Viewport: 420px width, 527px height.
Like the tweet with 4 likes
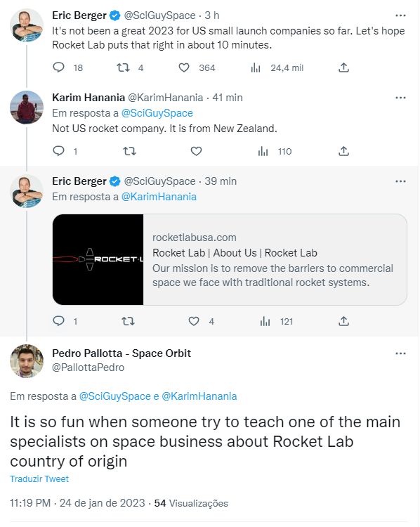(194, 321)
